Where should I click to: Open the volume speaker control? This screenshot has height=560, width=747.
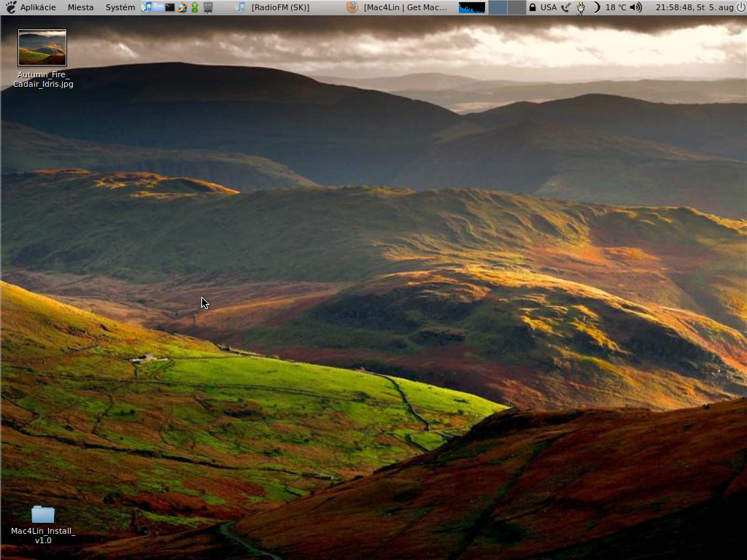pos(636,7)
